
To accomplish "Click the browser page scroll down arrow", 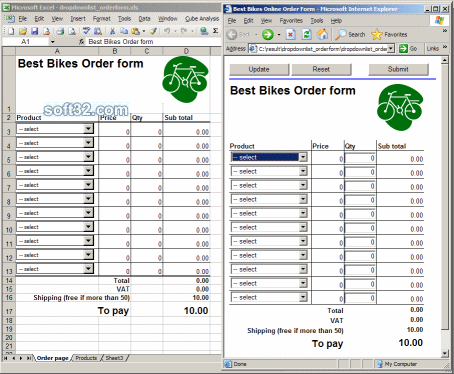I will pyautogui.click(x=445, y=353).
